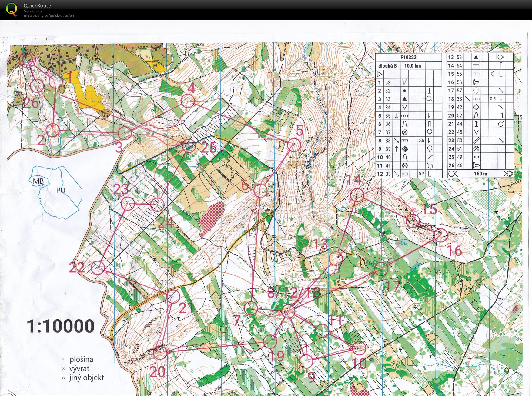This screenshot has height=396, width=532.
Task: Select control circle 14 on the map
Action: pos(357,195)
